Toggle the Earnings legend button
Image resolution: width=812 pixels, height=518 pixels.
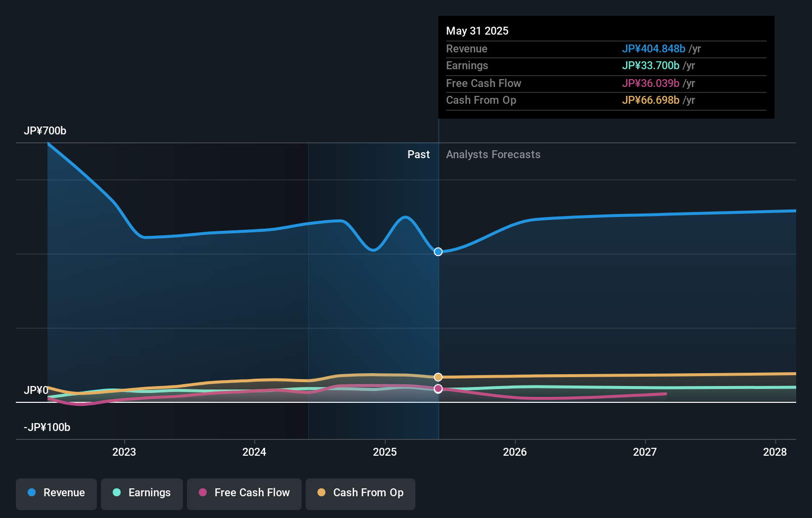pos(142,494)
